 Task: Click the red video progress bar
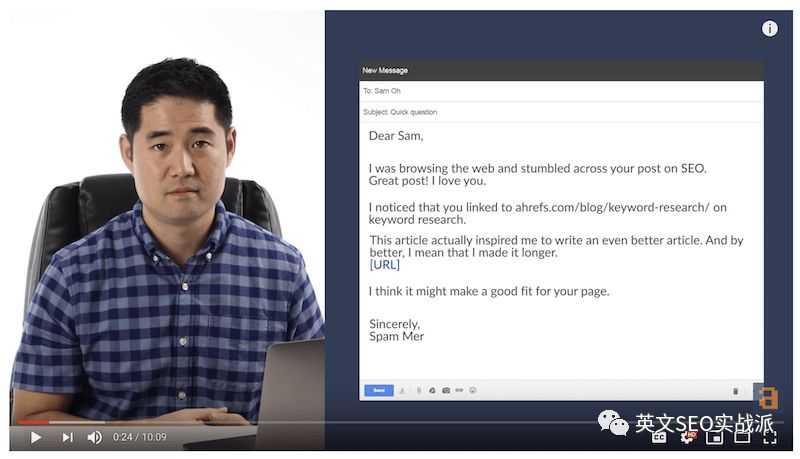click(x=33, y=422)
